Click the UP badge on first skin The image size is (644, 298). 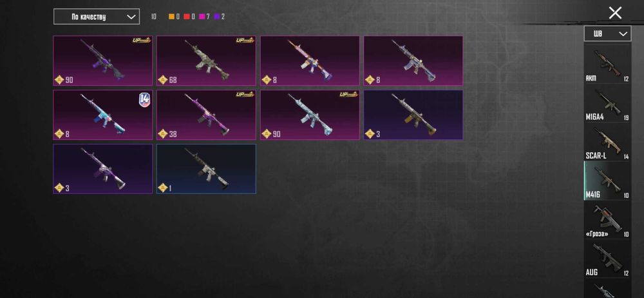click(x=142, y=41)
